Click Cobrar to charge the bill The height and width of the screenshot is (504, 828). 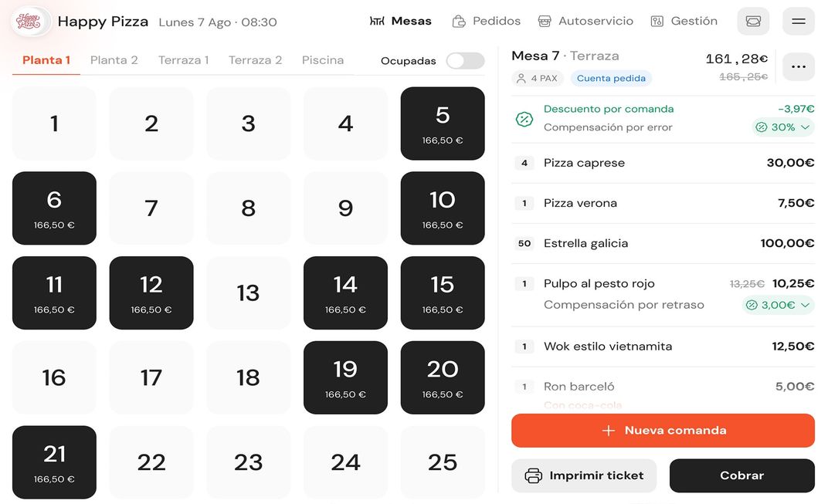coord(741,475)
